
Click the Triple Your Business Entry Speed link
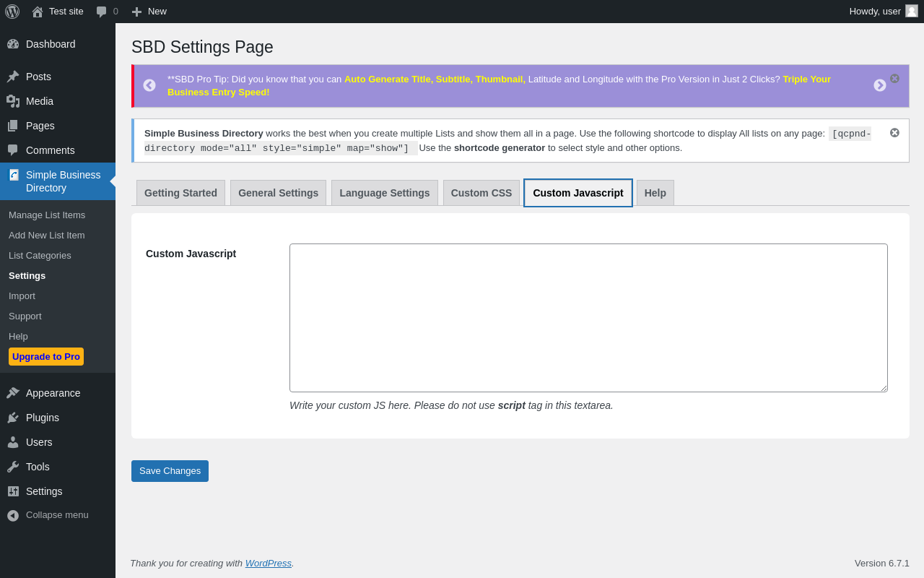(x=499, y=85)
